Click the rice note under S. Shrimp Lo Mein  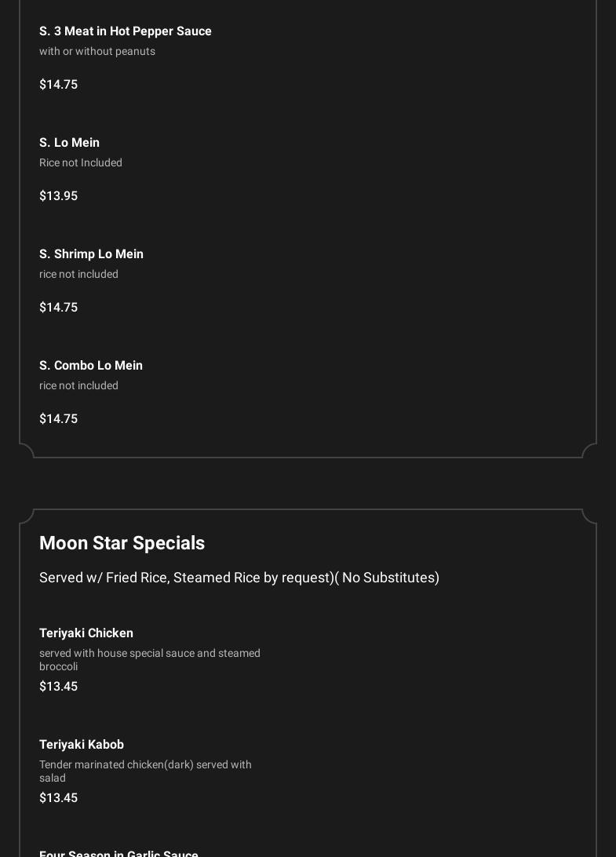coord(78,275)
